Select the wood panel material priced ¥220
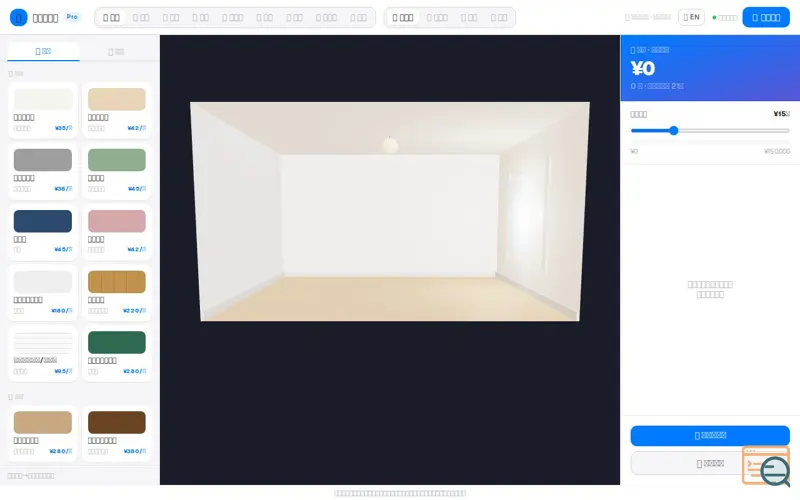This screenshot has width=800, height=500. click(x=117, y=292)
